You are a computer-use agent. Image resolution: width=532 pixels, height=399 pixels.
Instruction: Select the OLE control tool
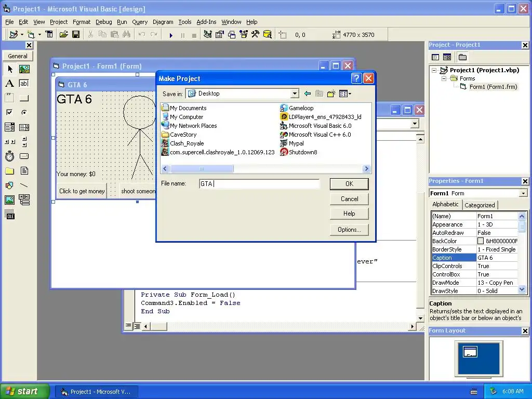point(9,215)
